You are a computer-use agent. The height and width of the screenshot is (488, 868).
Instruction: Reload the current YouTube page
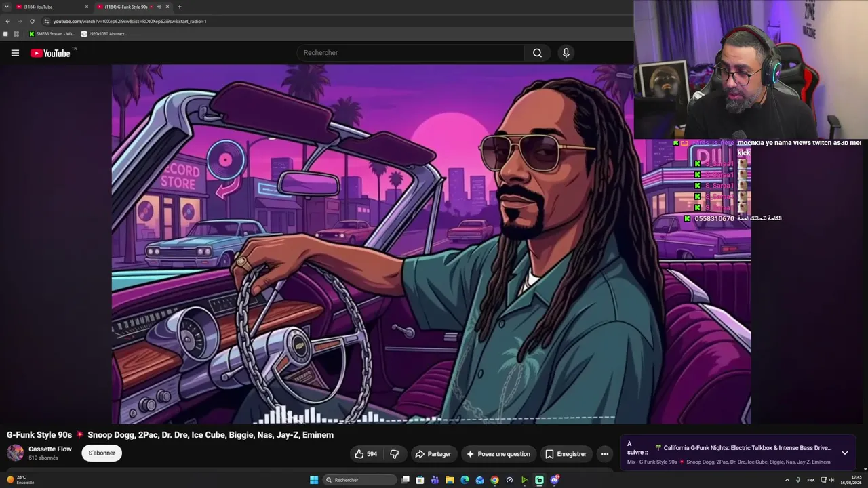click(x=32, y=21)
